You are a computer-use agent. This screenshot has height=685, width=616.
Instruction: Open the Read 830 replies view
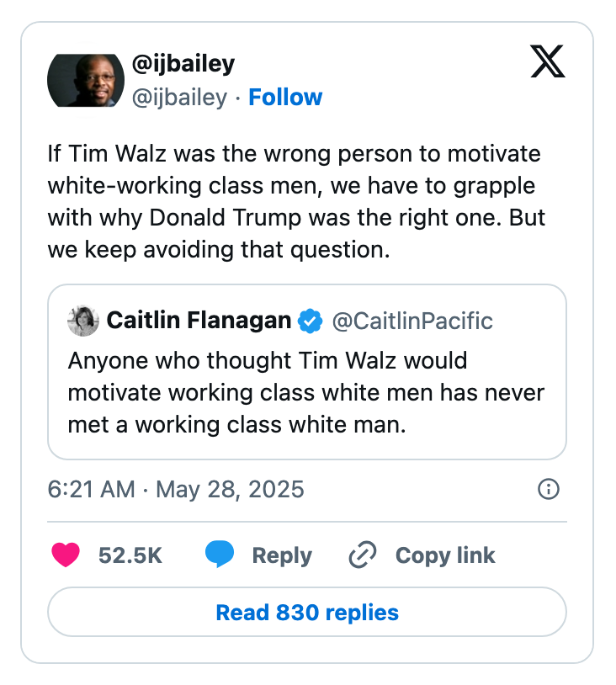click(308, 612)
